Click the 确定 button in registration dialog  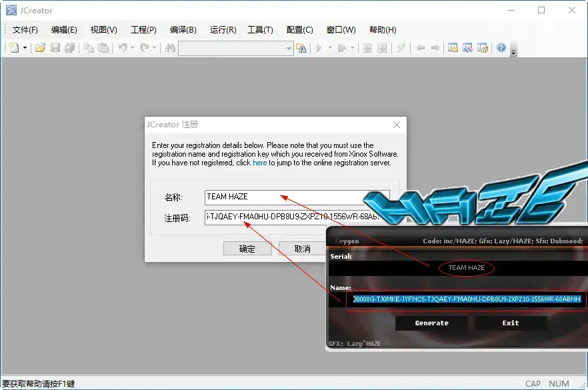tap(247, 249)
